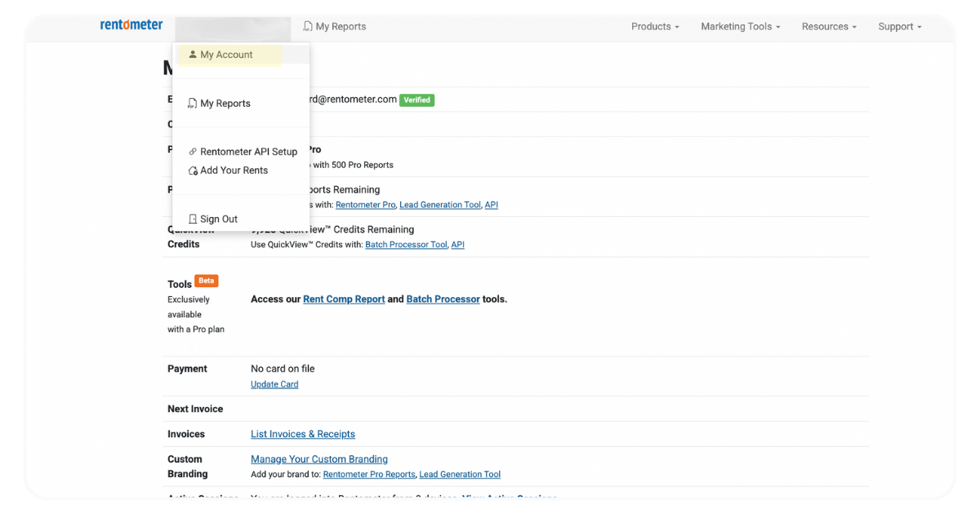The height and width of the screenshot is (514, 980).
Task: Click the 'Invoices' row label
Action: coord(186,434)
